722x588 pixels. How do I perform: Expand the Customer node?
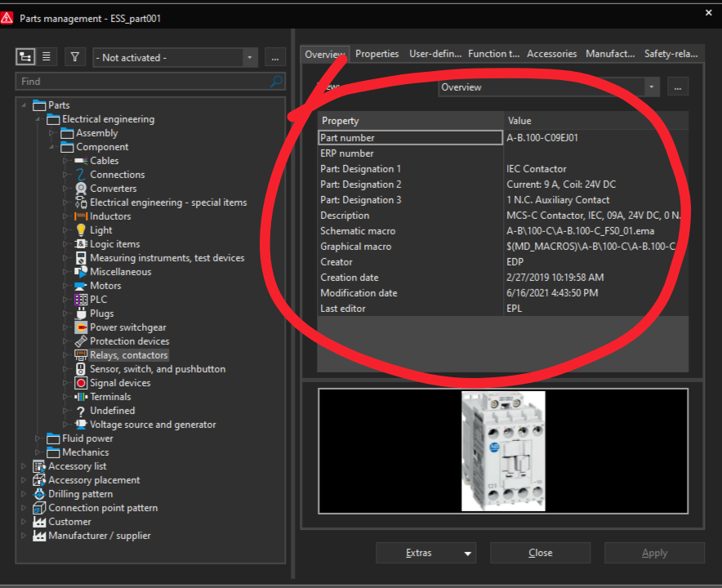click(x=24, y=522)
